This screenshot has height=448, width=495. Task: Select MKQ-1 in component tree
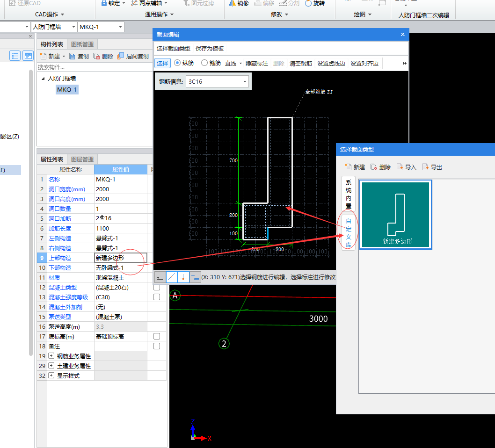[x=67, y=90]
